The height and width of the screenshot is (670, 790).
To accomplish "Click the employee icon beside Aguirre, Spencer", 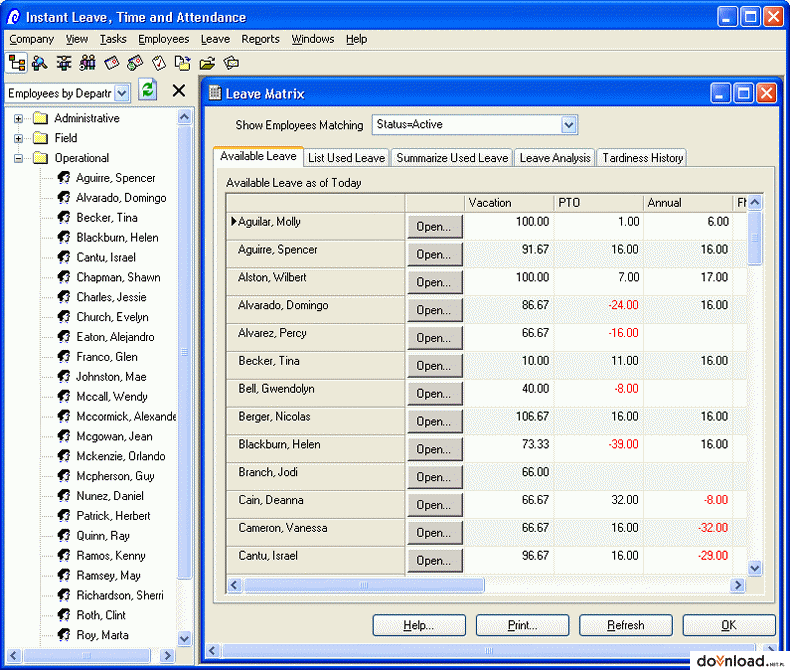I will pyautogui.click(x=63, y=177).
